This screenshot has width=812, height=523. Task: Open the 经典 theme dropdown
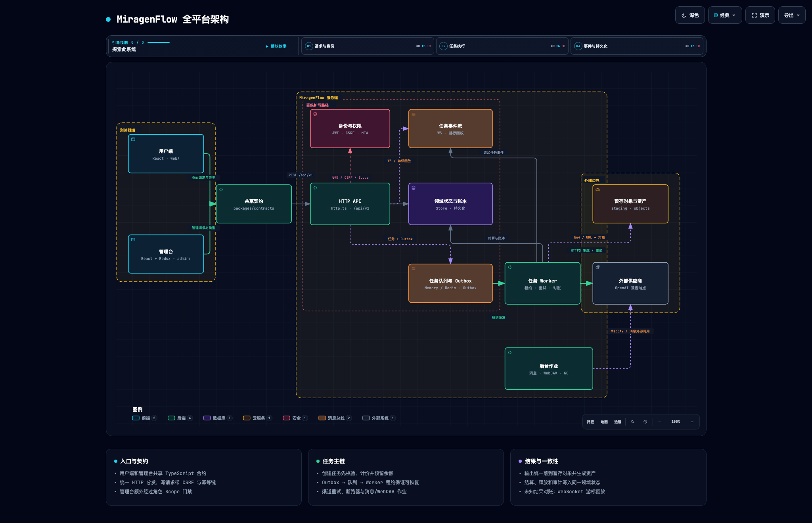click(725, 15)
